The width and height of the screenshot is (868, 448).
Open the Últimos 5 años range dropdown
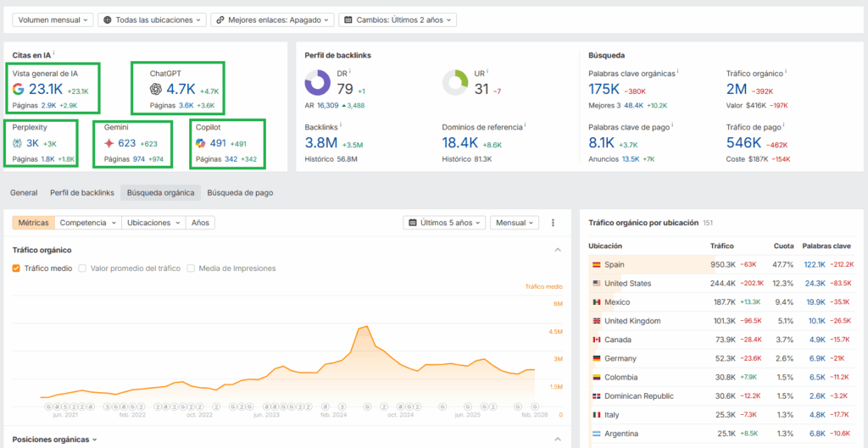click(444, 223)
